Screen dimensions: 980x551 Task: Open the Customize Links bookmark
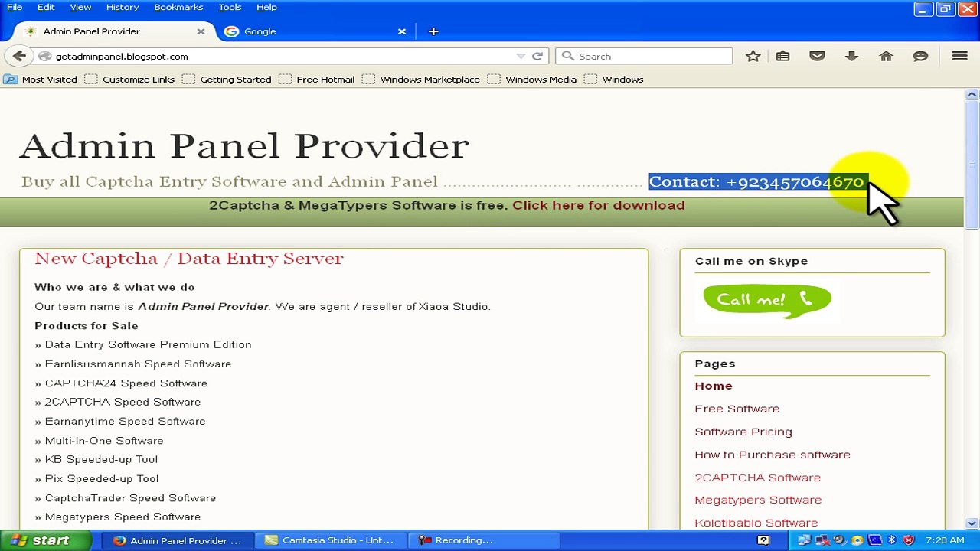[130, 79]
